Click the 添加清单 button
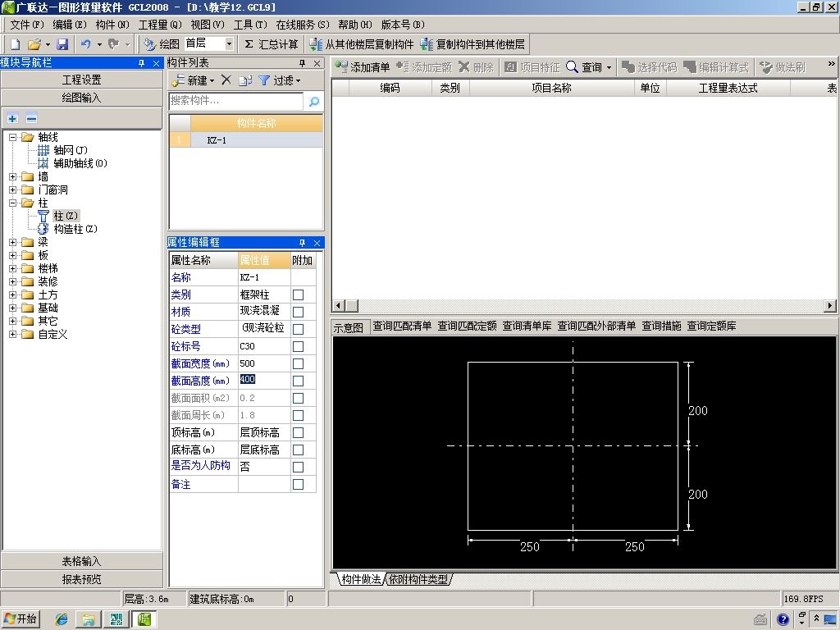This screenshot has width=840, height=630. click(363, 67)
